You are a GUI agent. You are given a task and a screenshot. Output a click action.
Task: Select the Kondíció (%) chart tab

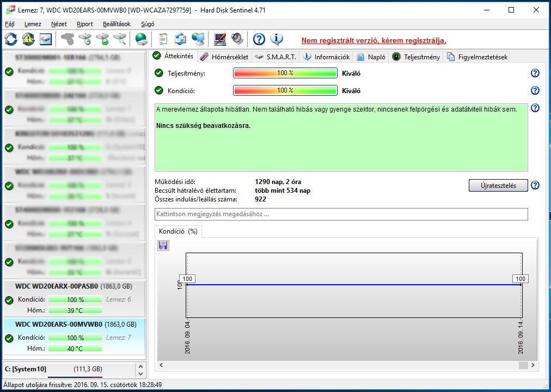178,231
